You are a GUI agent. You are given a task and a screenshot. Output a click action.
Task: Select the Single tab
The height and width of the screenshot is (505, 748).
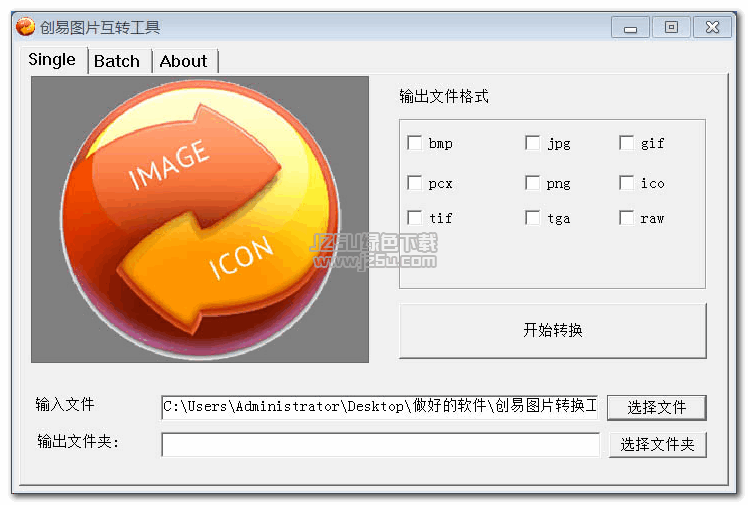[x=52, y=60]
